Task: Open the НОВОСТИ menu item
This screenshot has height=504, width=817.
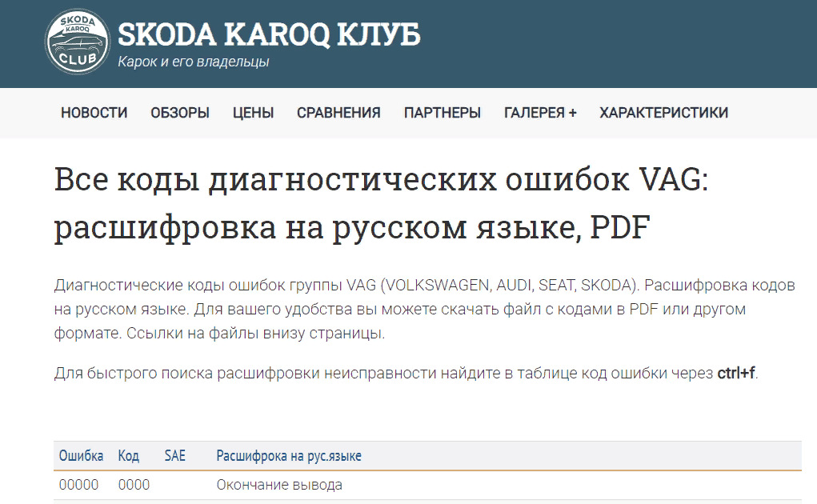Action: [94, 113]
